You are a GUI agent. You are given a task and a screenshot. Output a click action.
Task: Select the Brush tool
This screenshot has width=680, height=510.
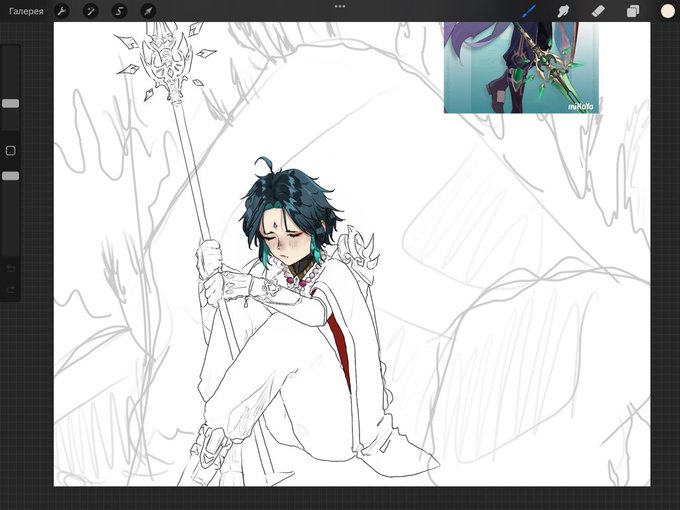(529, 11)
